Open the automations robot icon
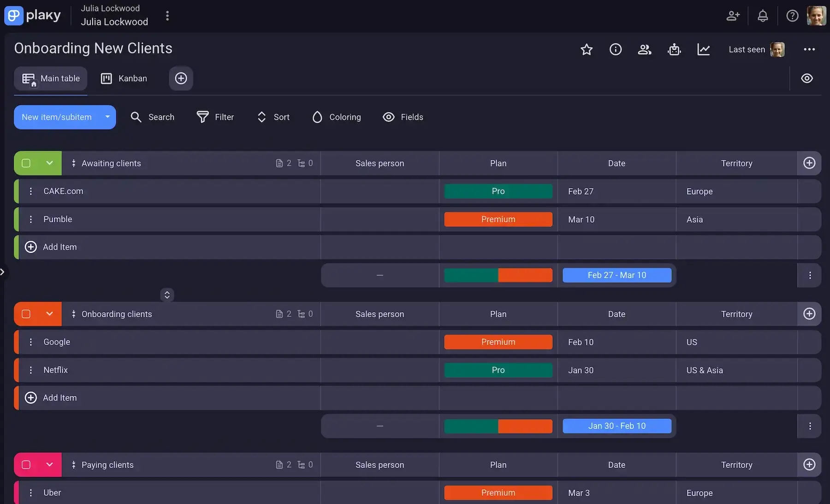Image resolution: width=830 pixels, height=504 pixels. click(674, 49)
